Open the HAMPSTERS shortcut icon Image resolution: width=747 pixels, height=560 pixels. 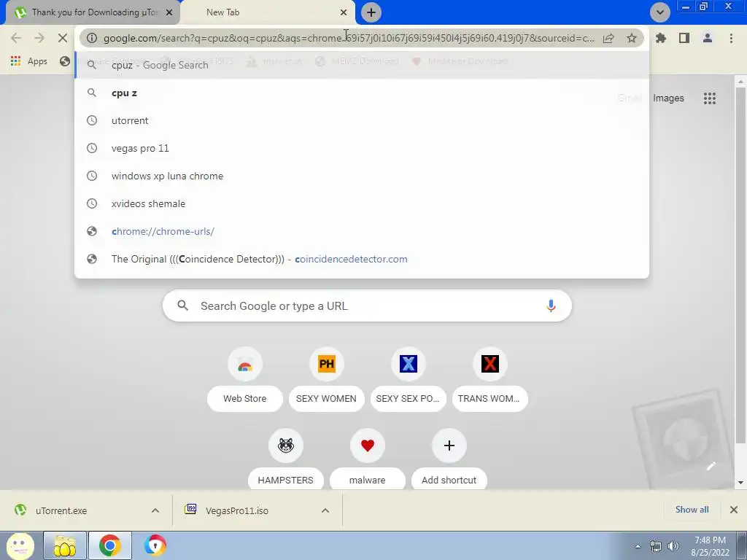(286, 446)
